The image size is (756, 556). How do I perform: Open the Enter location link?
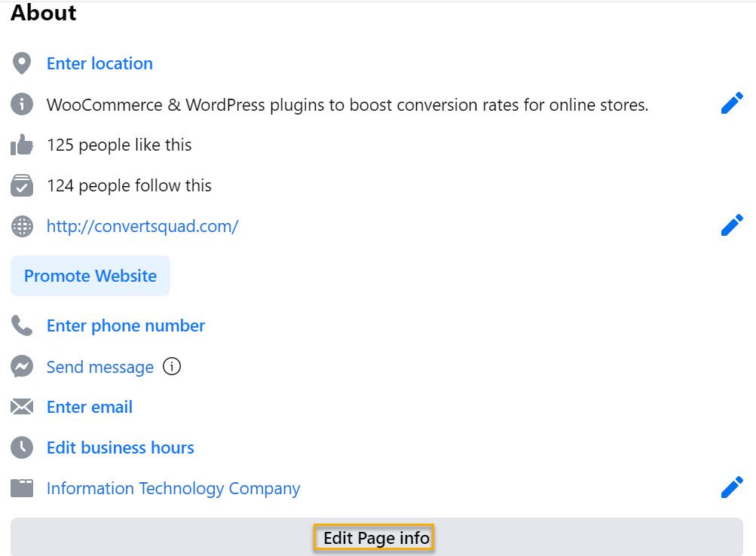99,63
